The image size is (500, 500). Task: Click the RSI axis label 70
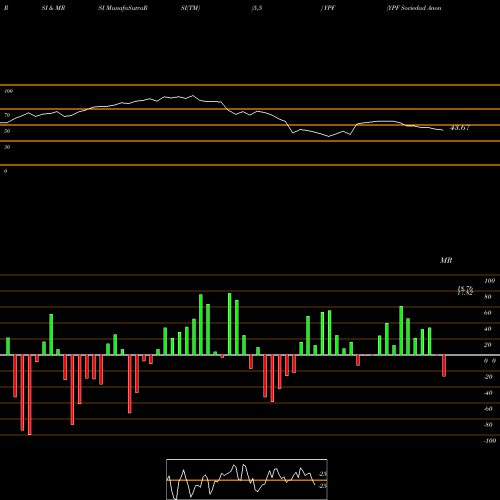coord(7,115)
